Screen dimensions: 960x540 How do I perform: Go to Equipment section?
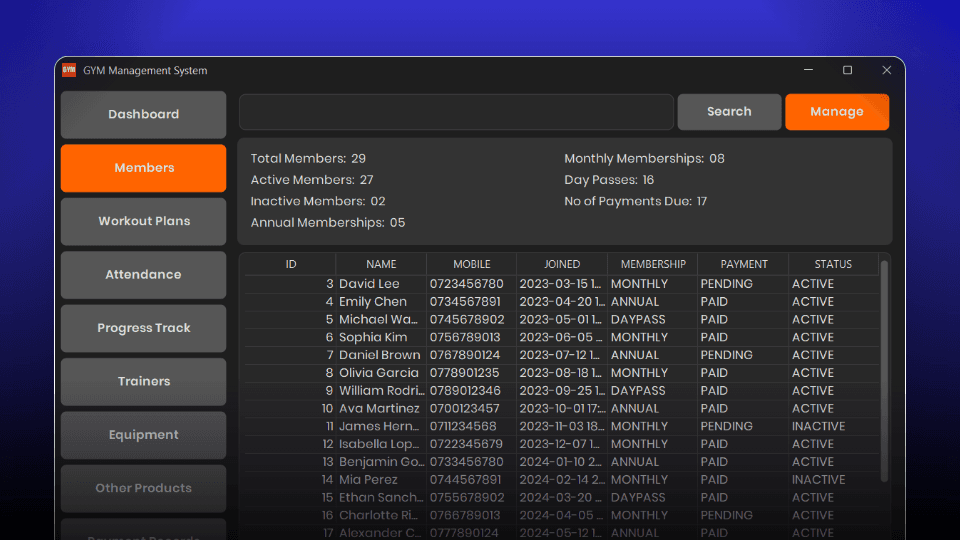point(143,435)
